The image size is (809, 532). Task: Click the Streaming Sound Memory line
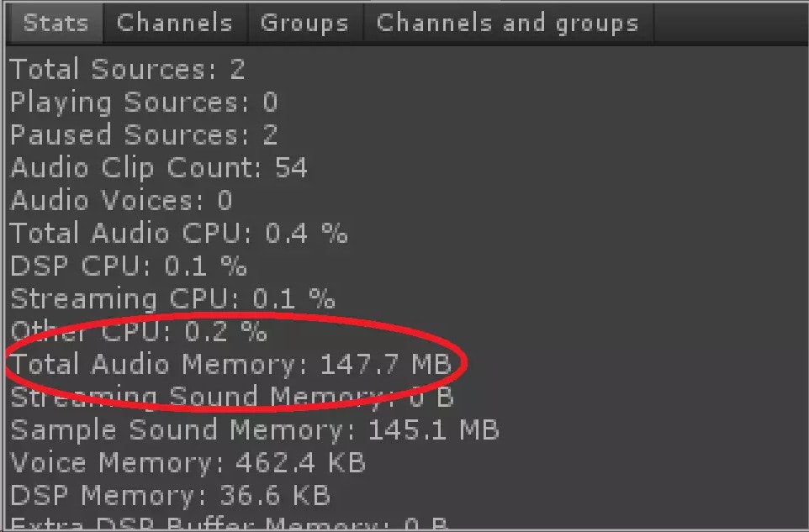[231, 398]
